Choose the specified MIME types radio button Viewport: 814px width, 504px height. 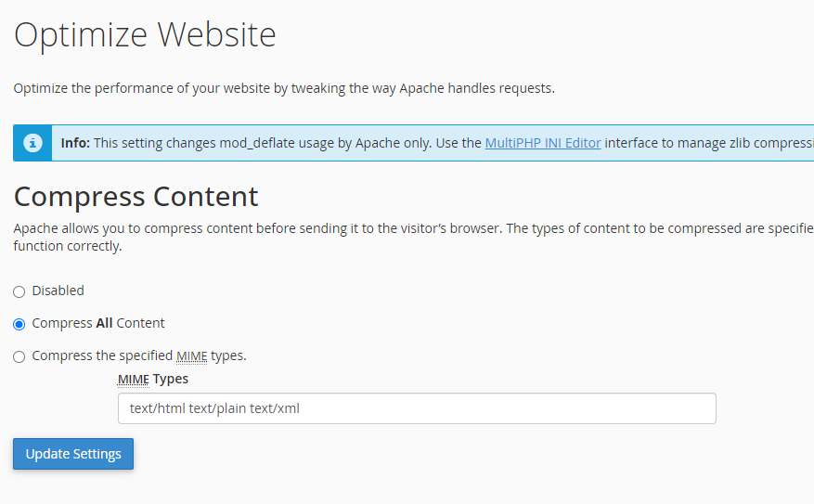(x=19, y=356)
